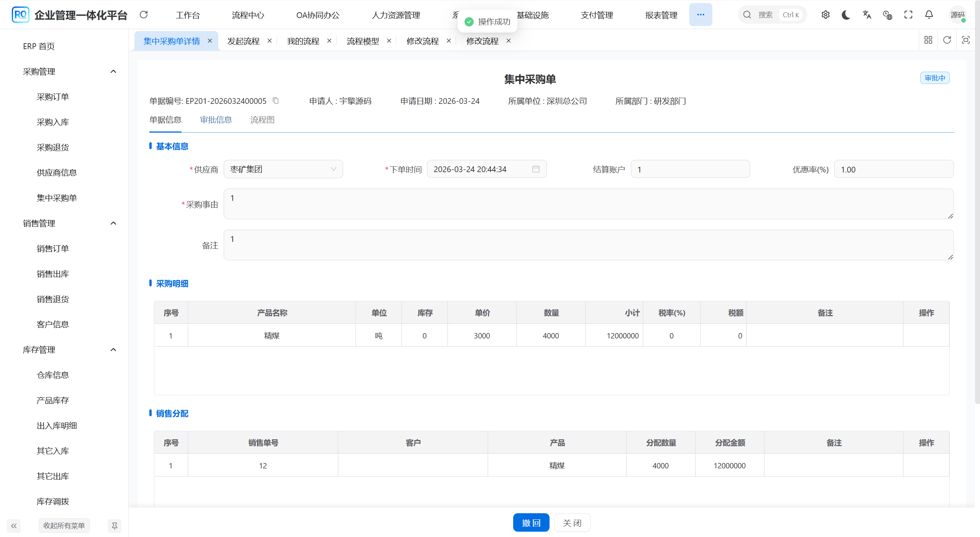Collapse sidebar with double-arrow icon
980x537 pixels.
coord(14,526)
